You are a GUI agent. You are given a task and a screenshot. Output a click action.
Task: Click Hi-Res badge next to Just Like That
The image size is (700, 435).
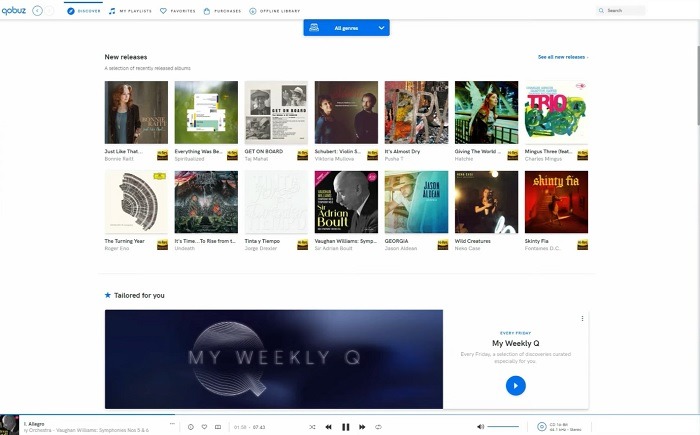click(162, 155)
